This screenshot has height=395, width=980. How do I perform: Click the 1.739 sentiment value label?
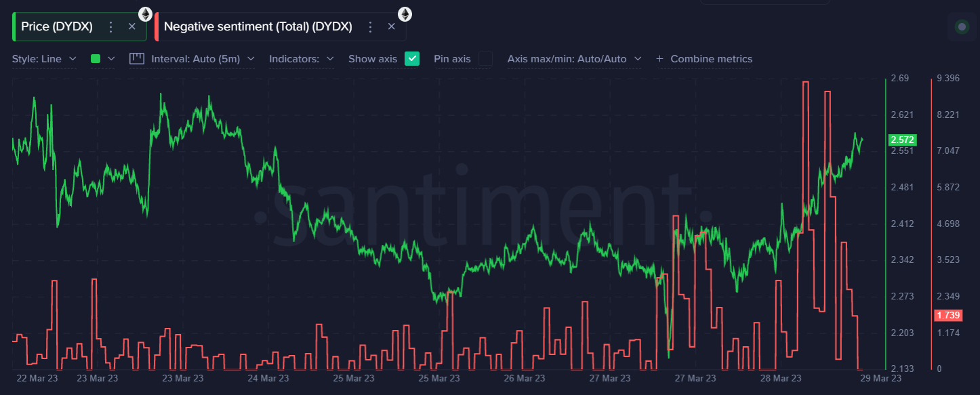point(947,315)
